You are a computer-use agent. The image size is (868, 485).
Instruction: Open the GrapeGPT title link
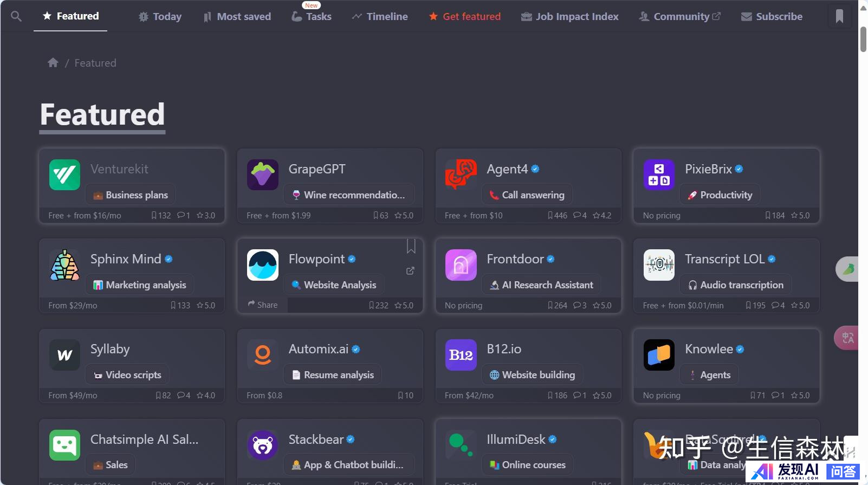click(317, 169)
